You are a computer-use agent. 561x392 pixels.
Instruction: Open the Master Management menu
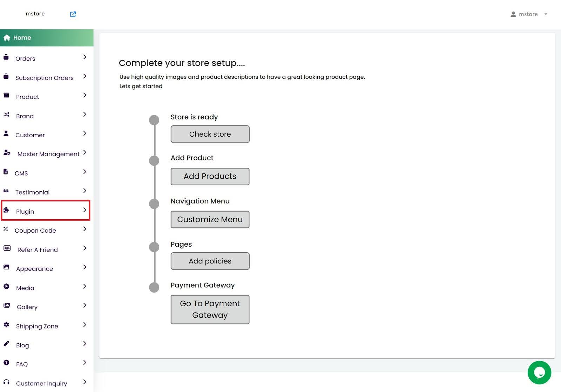tap(48, 154)
